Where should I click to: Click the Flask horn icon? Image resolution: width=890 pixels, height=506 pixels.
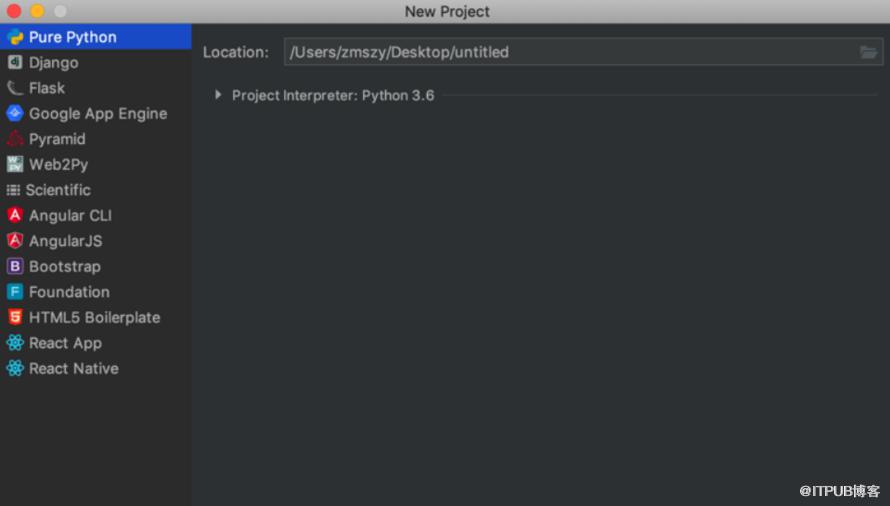pos(15,87)
